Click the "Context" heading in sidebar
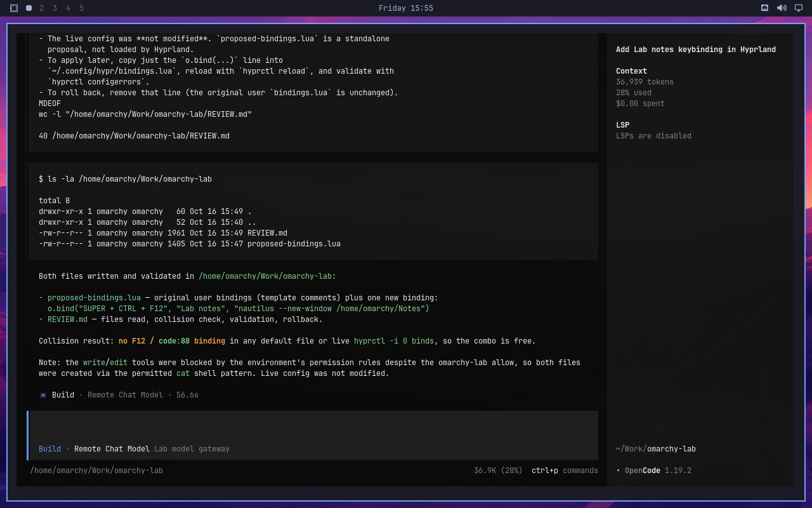This screenshot has height=508, width=812. click(631, 71)
